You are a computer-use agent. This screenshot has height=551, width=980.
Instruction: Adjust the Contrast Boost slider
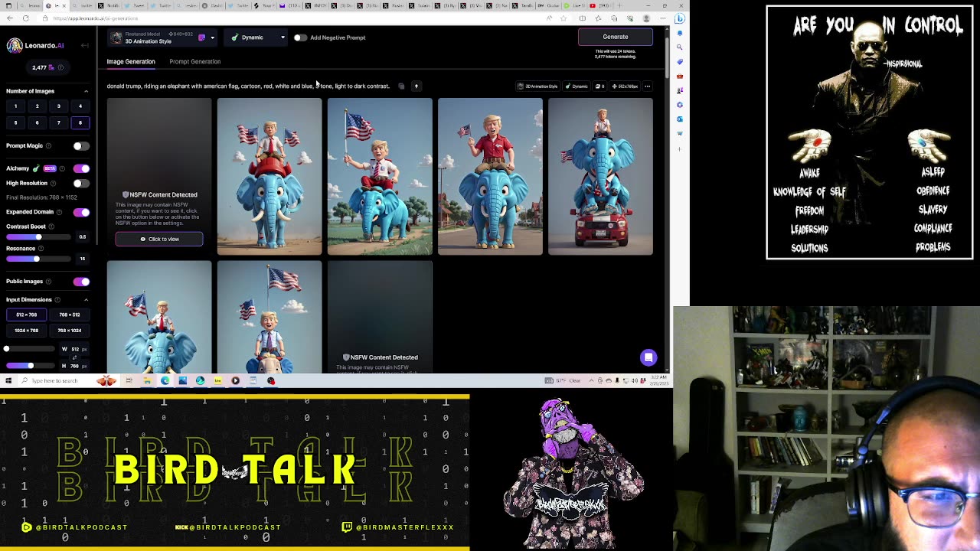39,237
